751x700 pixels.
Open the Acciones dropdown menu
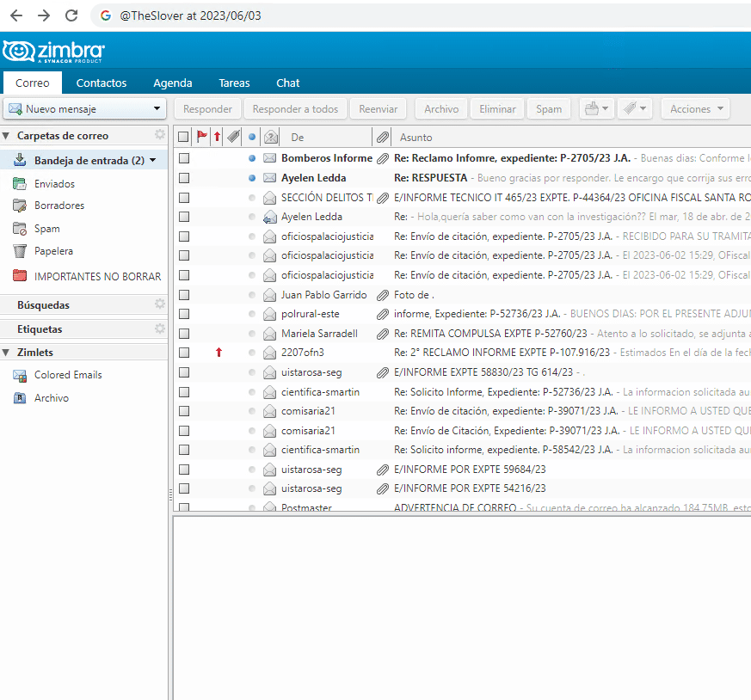[x=695, y=108]
